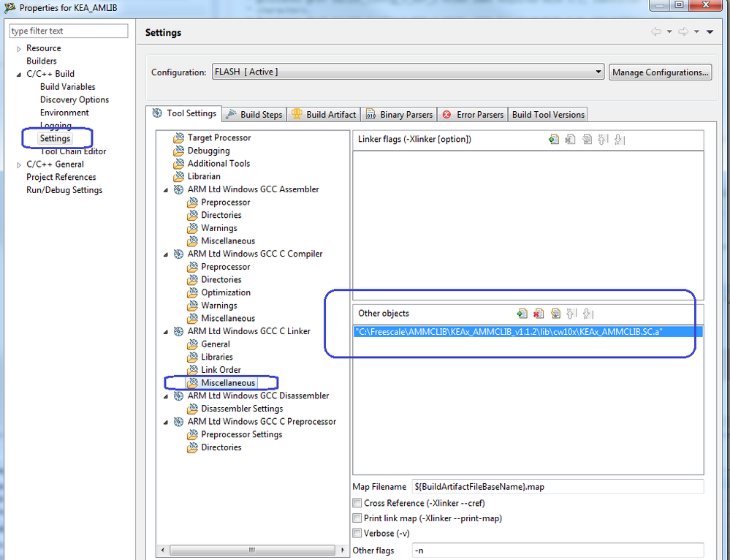Switch to the Build Tool Versions tab
Image resolution: width=730 pixels, height=560 pixels.
[x=548, y=115]
